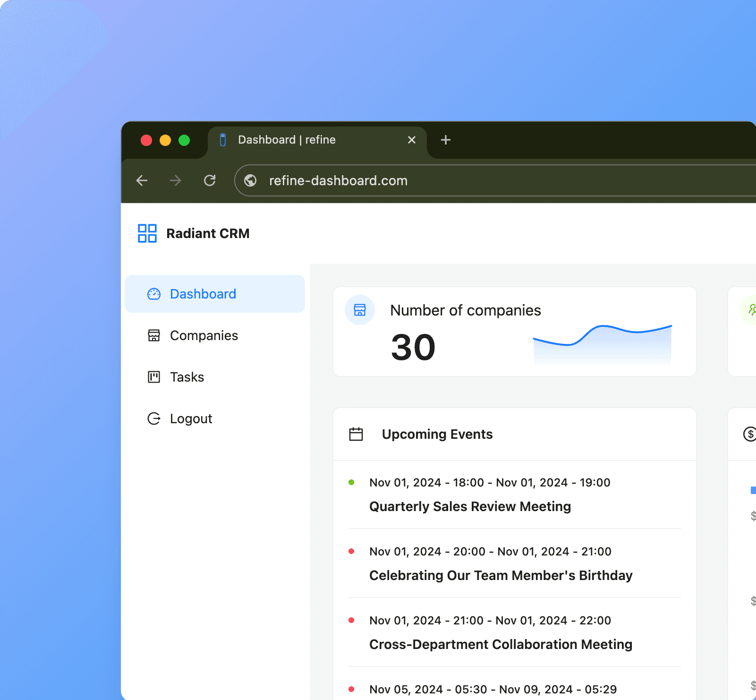Image resolution: width=756 pixels, height=700 pixels.
Task: Click the Logout arrow icon
Action: click(154, 418)
